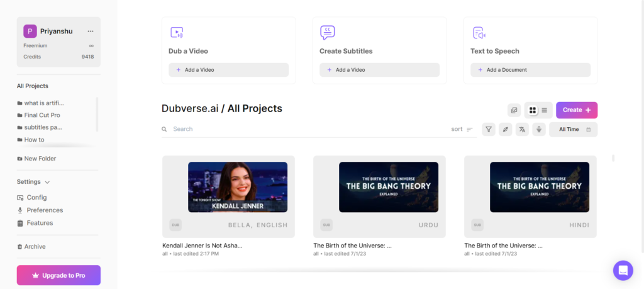Viewport: 644px width, 289px height.
Task: Switch to list view
Action: 544,110
